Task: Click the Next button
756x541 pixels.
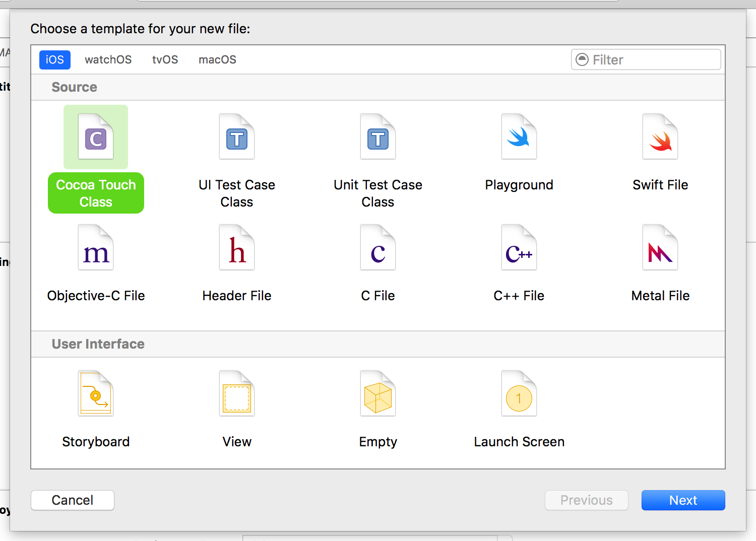Action: click(683, 500)
